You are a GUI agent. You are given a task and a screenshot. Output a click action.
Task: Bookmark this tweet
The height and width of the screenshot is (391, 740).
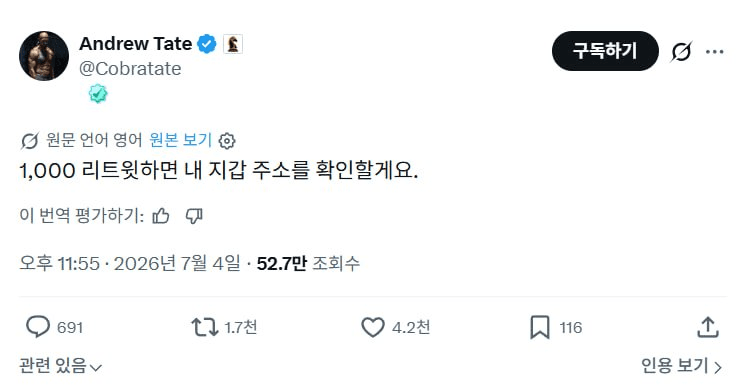[x=540, y=327]
